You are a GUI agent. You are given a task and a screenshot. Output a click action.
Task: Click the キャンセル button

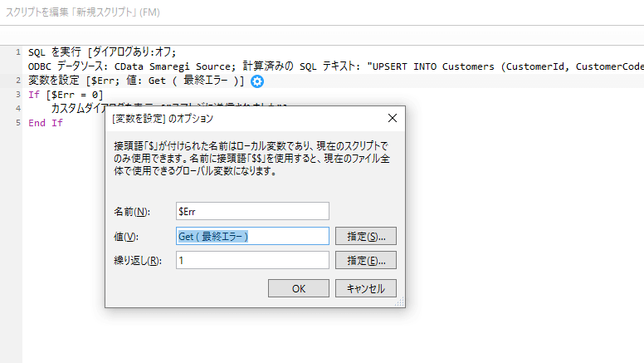tap(365, 288)
